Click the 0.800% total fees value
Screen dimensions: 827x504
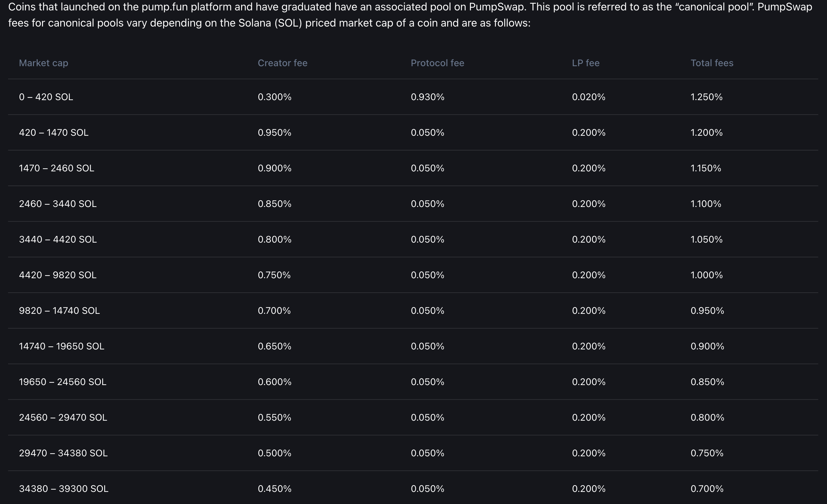pyautogui.click(x=707, y=418)
